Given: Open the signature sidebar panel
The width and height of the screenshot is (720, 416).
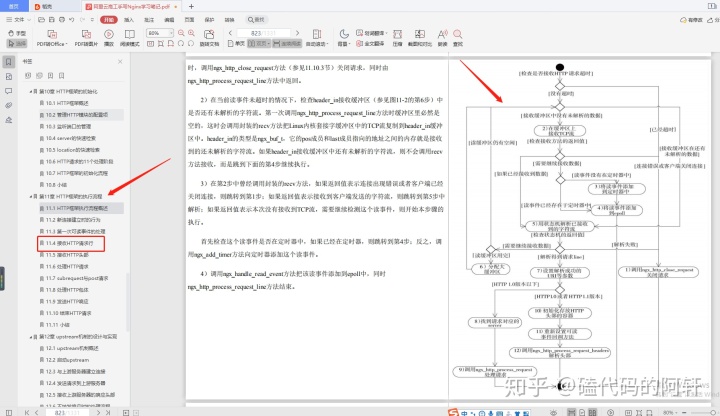Looking at the screenshot, I should (9, 120).
